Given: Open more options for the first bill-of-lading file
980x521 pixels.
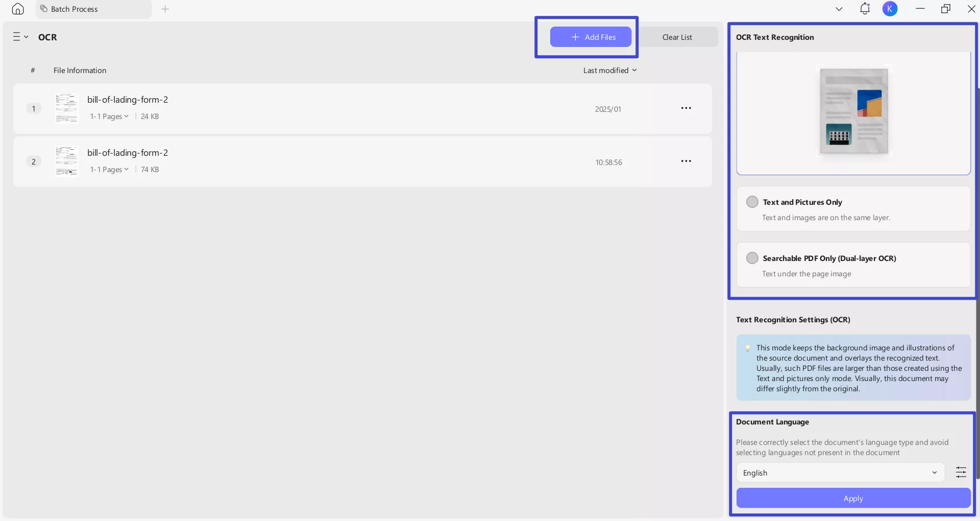Looking at the screenshot, I should [686, 108].
